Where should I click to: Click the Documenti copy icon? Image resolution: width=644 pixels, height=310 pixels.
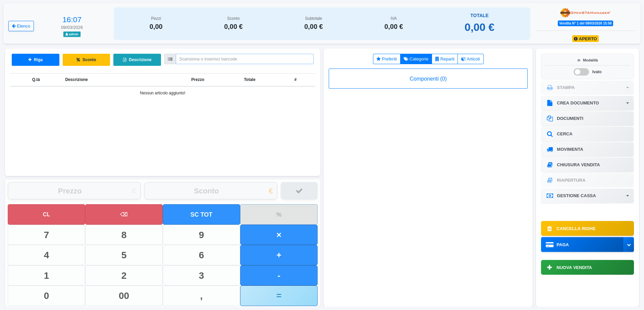point(550,119)
